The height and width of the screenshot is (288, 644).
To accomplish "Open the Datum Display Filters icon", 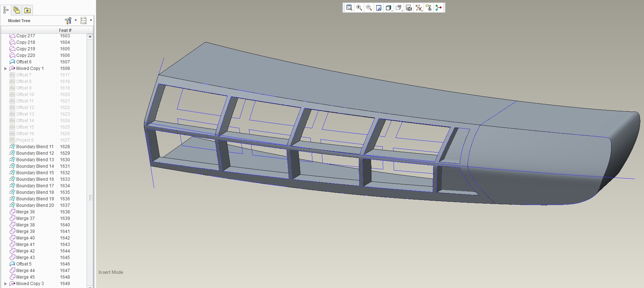I will click(419, 8).
